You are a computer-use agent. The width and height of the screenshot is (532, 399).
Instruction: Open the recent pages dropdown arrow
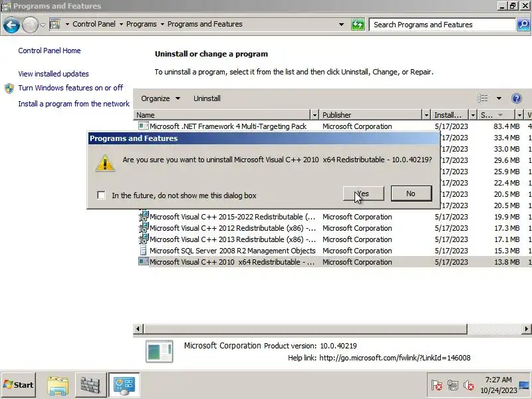pyautogui.click(x=43, y=25)
